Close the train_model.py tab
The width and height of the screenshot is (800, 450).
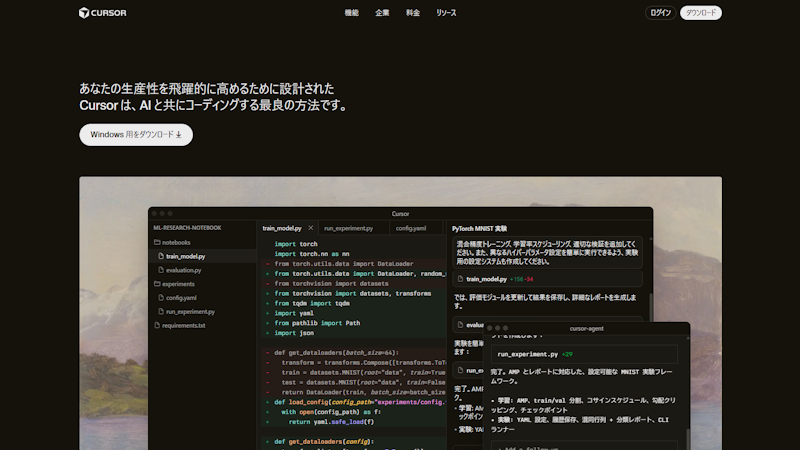[x=311, y=228]
